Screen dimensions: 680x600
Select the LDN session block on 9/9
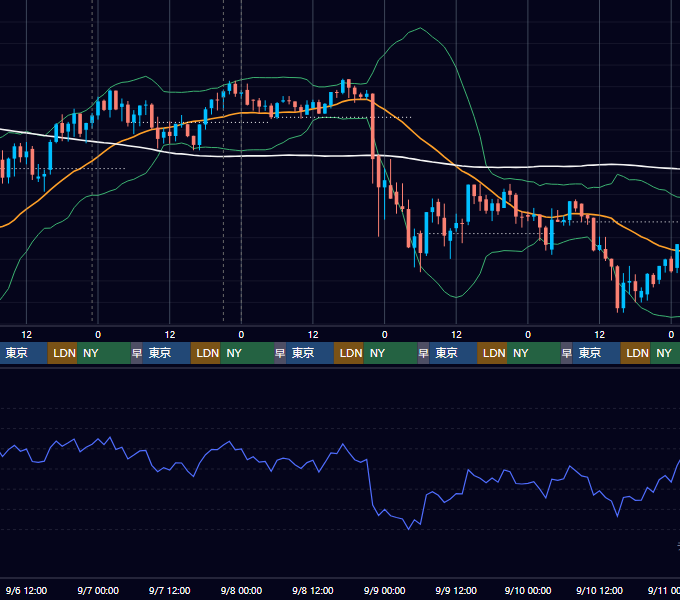click(492, 353)
